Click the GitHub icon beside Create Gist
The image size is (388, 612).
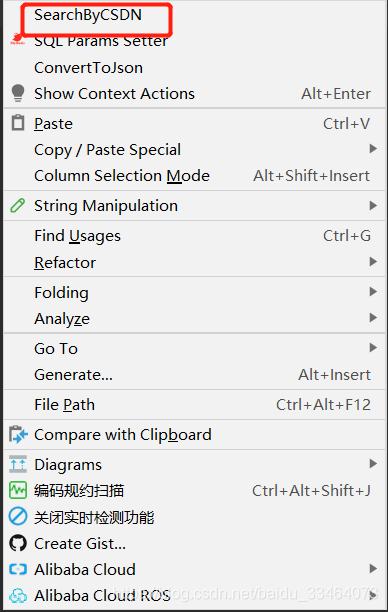click(18, 543)
